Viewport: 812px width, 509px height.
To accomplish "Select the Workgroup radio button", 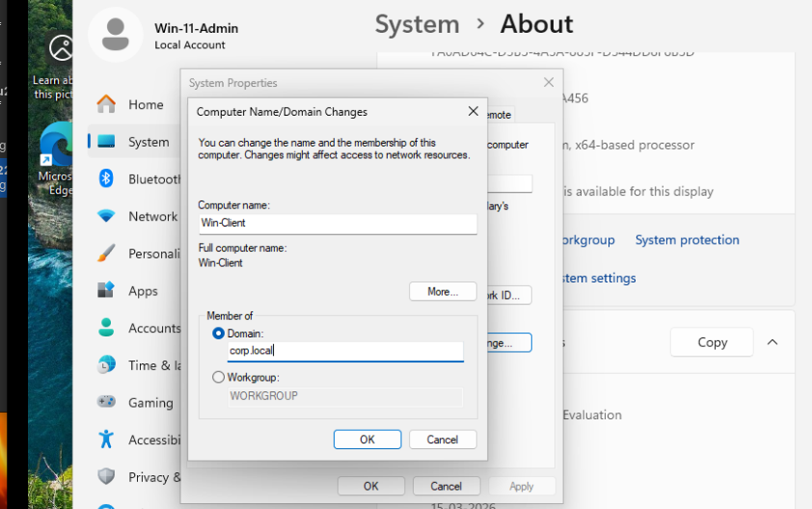I will pos(218,377).
